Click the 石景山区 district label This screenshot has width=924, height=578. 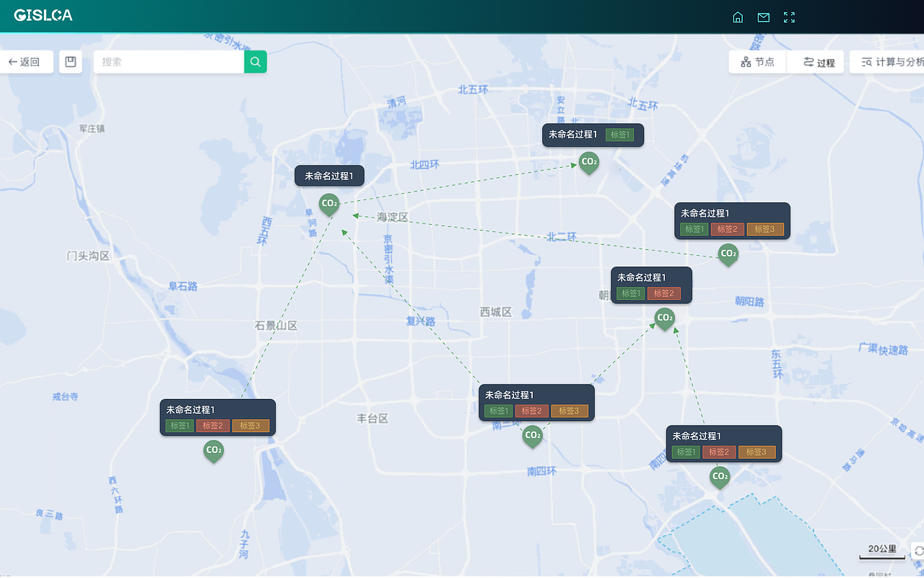(276, 326)
